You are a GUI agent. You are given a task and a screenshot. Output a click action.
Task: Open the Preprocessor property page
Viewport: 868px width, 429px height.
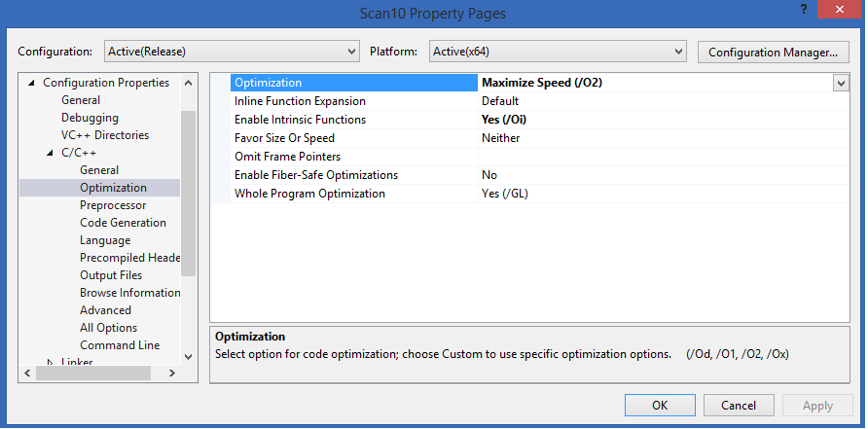[x=113, y=205]
